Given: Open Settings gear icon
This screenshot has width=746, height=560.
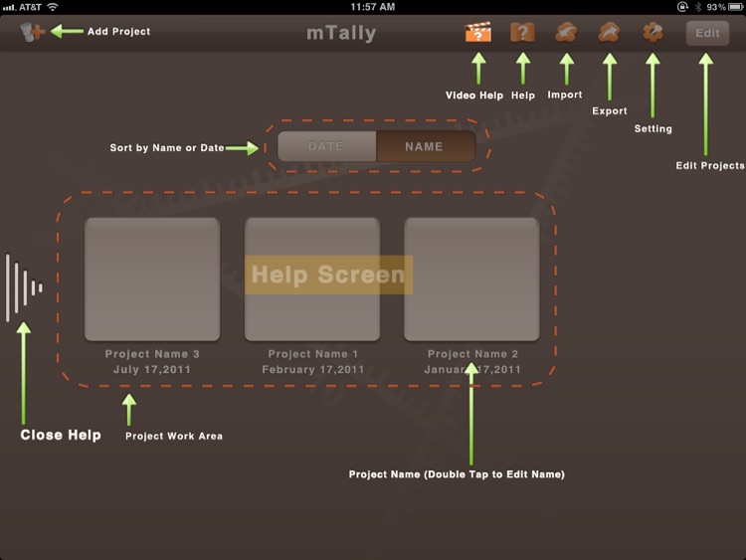Looking at the screenshot, I should click(653, 33).
